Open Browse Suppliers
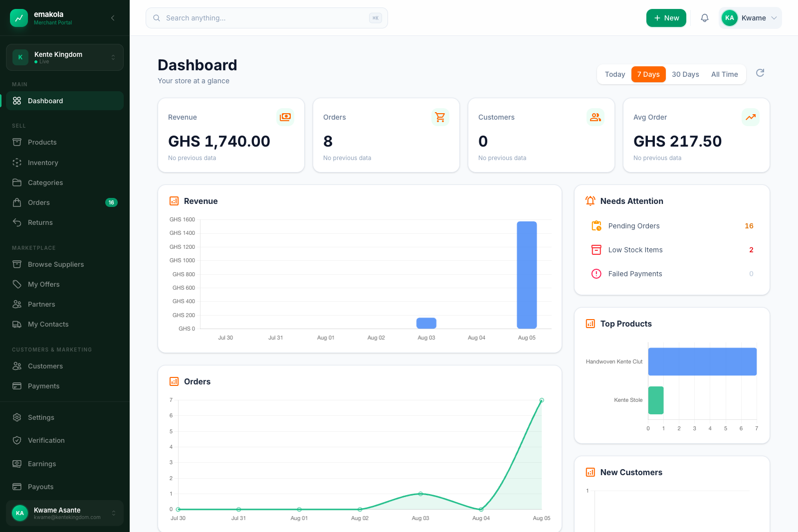 click(x=65, y=264)
